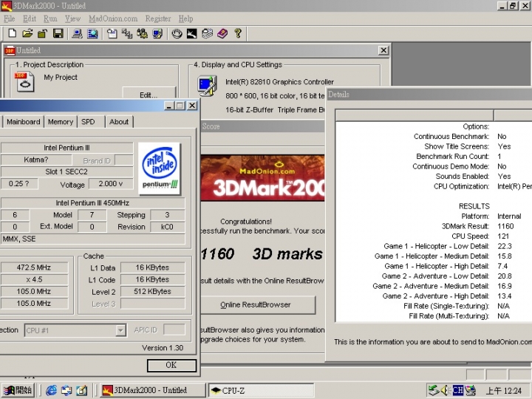Click the Adventure High Detail value 13.4

point(505,296)
